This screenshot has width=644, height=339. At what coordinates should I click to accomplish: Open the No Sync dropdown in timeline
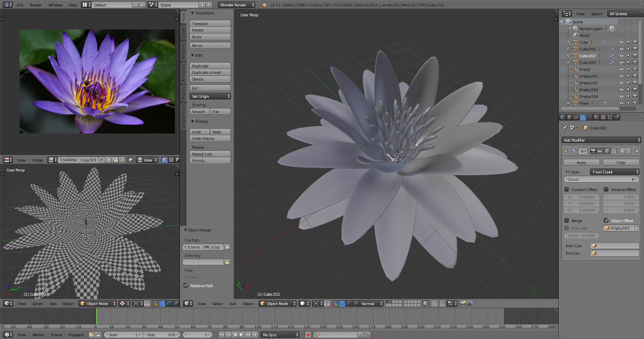(x=281, y=335)
